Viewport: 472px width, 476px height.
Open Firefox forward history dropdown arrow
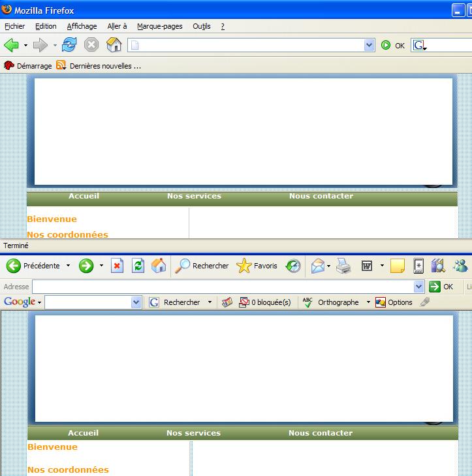point(55,46)
